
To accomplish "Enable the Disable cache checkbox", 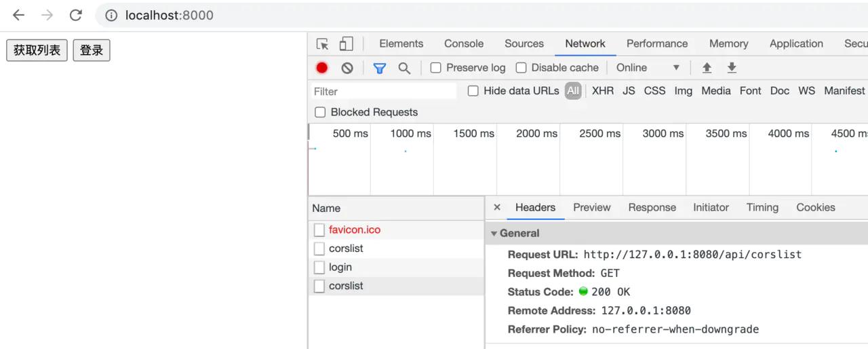I will (x=521, y=68).
